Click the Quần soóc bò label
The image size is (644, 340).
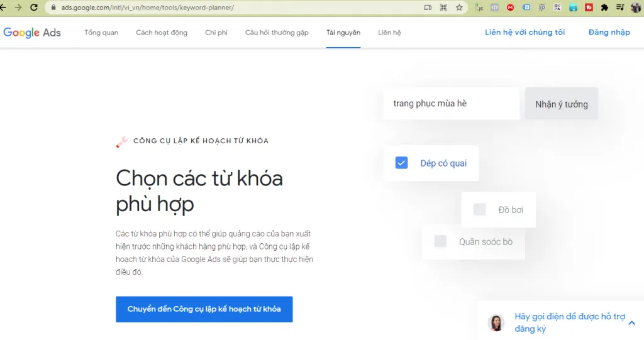pyautogui.click(x=486, y=242)
